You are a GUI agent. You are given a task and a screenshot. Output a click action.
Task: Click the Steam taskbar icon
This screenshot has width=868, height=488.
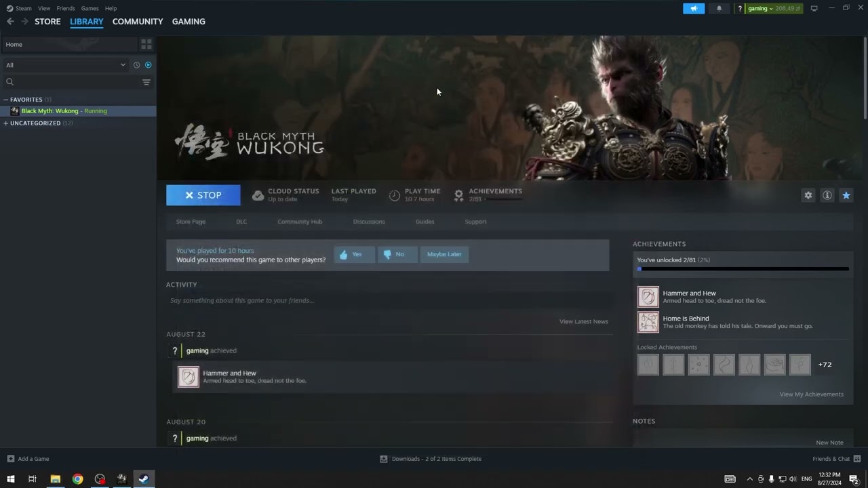click(x=144, y=479)
